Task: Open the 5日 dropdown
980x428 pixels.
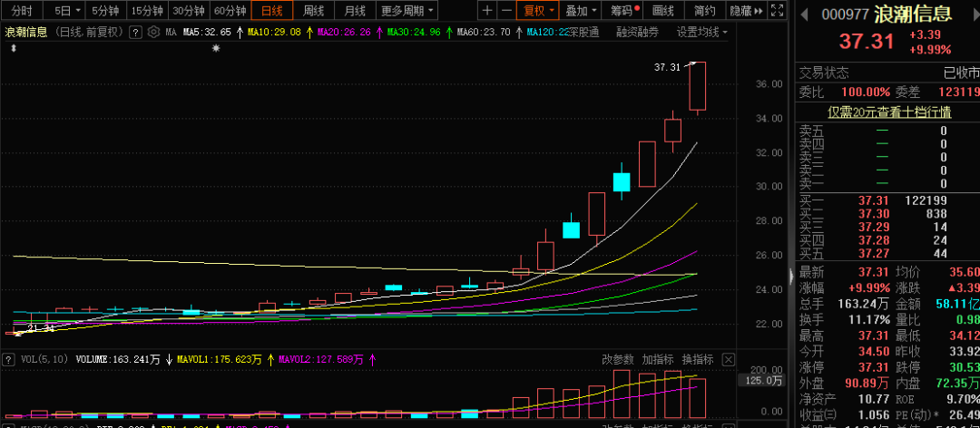Action: click(x=67, y=11)
